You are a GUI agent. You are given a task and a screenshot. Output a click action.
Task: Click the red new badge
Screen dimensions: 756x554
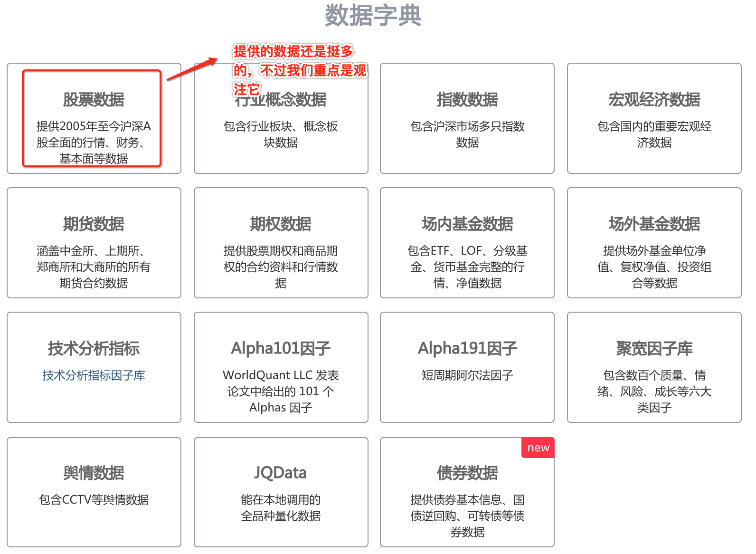pyautogui.click(x=538, y=448)
